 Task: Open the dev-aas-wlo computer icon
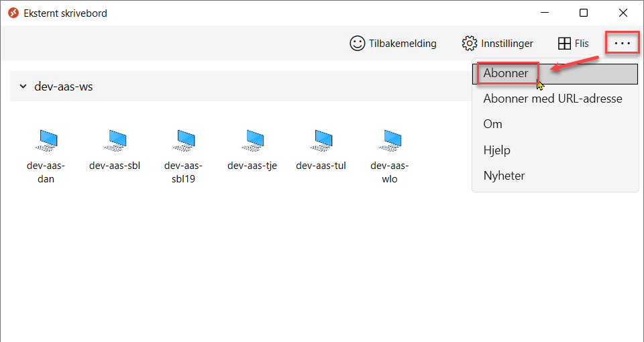(390, 140)
